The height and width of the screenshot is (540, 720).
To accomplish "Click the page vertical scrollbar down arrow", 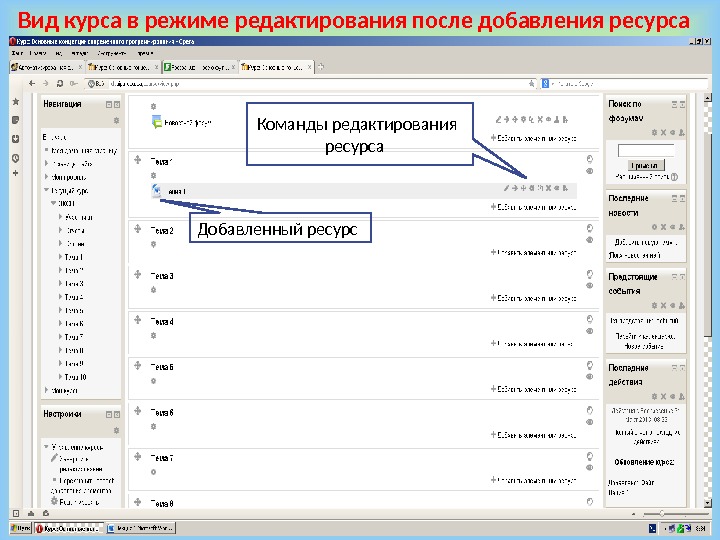I will [707, 503].
